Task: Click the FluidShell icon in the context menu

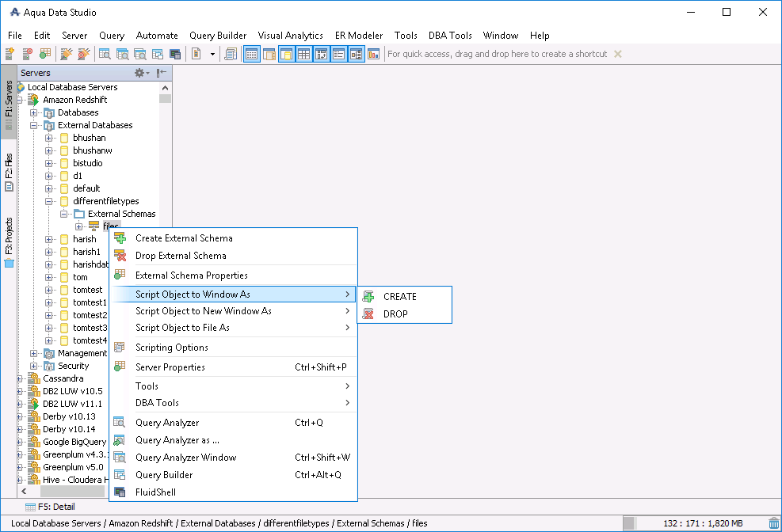Action: pos(120,492)
